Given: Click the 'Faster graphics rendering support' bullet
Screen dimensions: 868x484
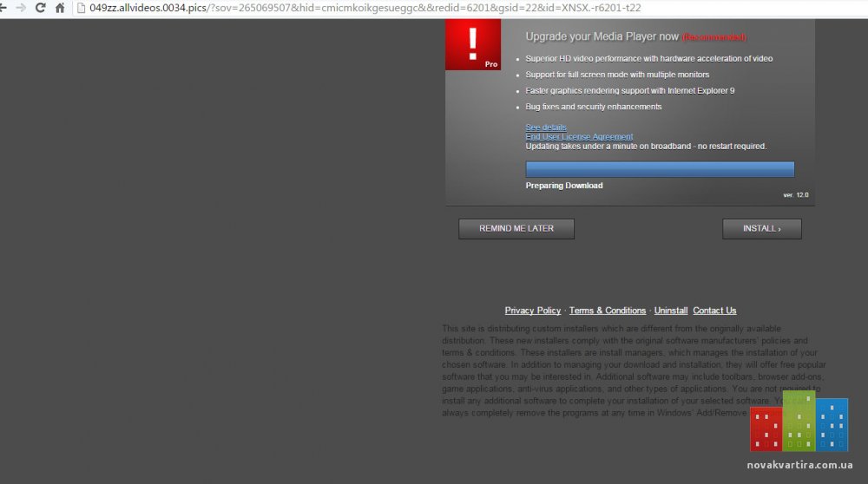Looking at the screenshot, I should click(x=630, y=90).
